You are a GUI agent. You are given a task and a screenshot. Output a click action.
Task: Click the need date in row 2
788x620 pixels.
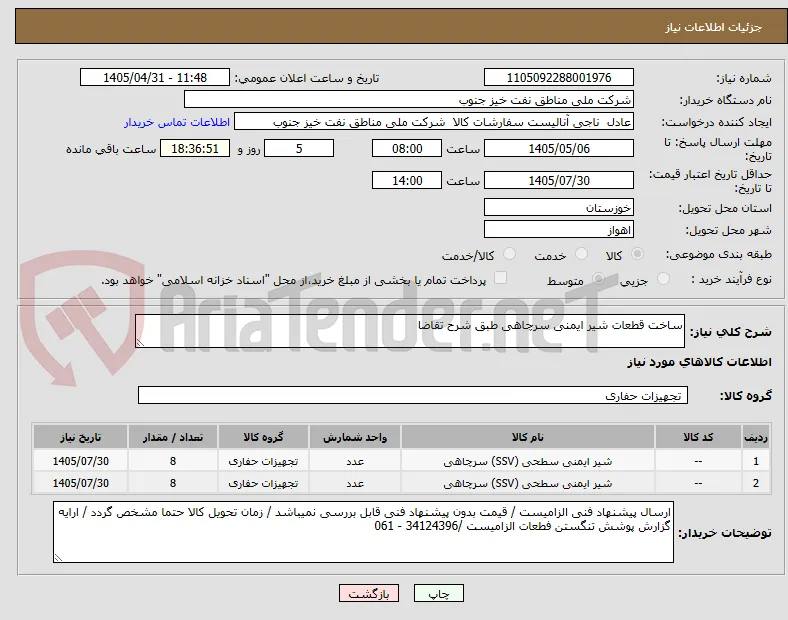pyautogui.click(x=80, y=483)
